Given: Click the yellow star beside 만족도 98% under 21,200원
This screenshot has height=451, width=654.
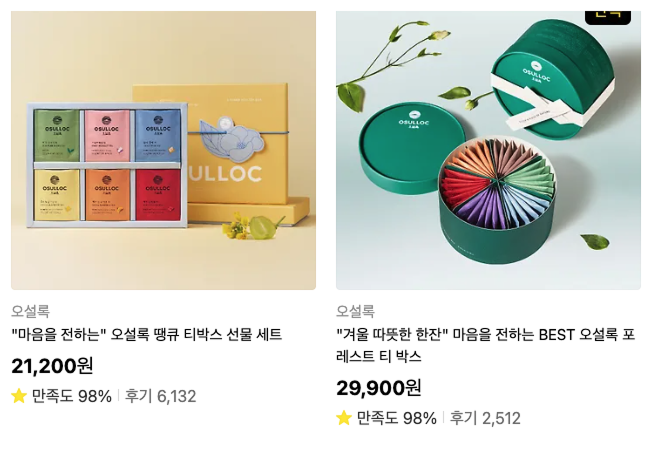Looking at the screenshot, I should point(19,396).
